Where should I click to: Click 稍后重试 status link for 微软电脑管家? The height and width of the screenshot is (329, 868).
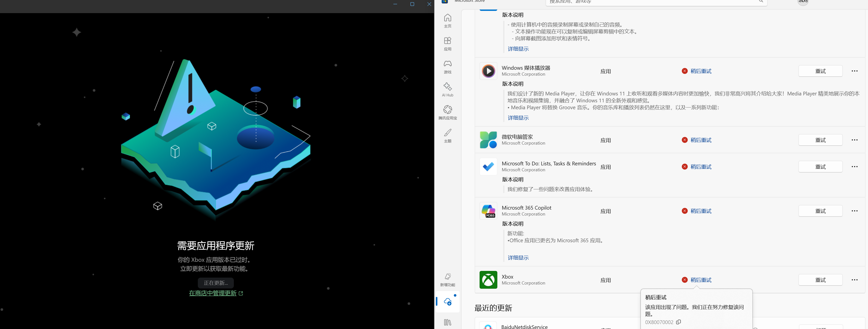(701, 140)
